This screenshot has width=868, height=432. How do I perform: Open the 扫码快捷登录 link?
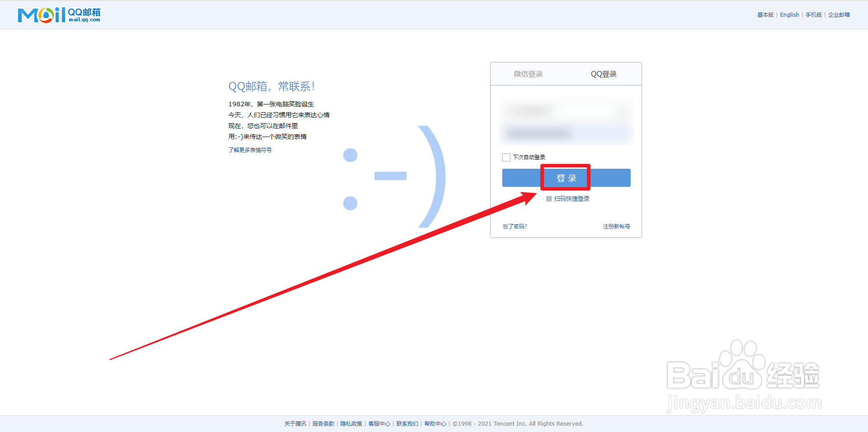[x=571, y=199]
